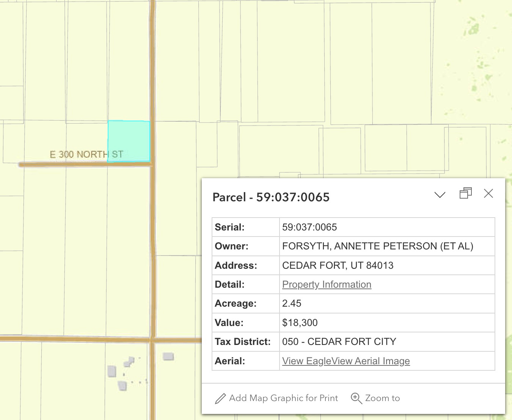
Task: Dock the parcel popup window
Action: 465,193
